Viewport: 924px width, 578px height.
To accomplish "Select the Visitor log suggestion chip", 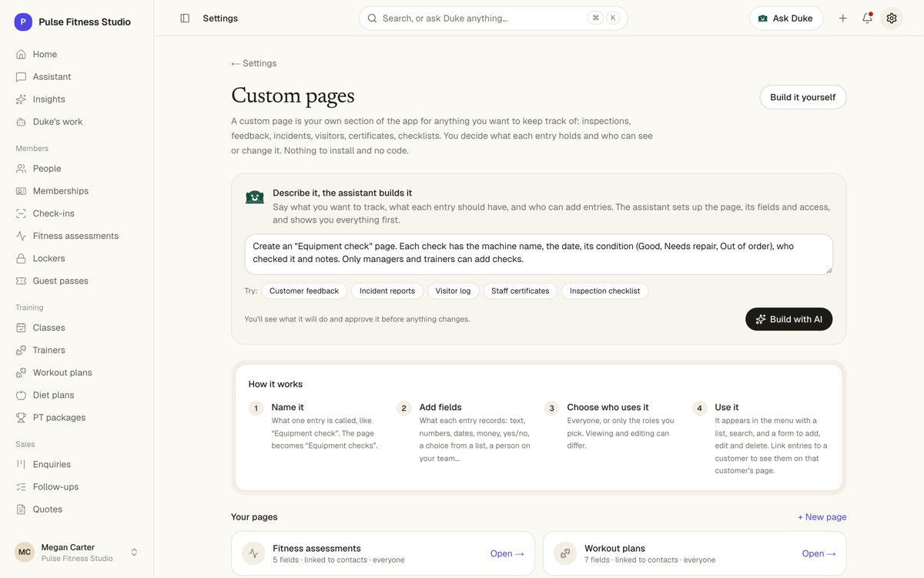I will point(453,291).
